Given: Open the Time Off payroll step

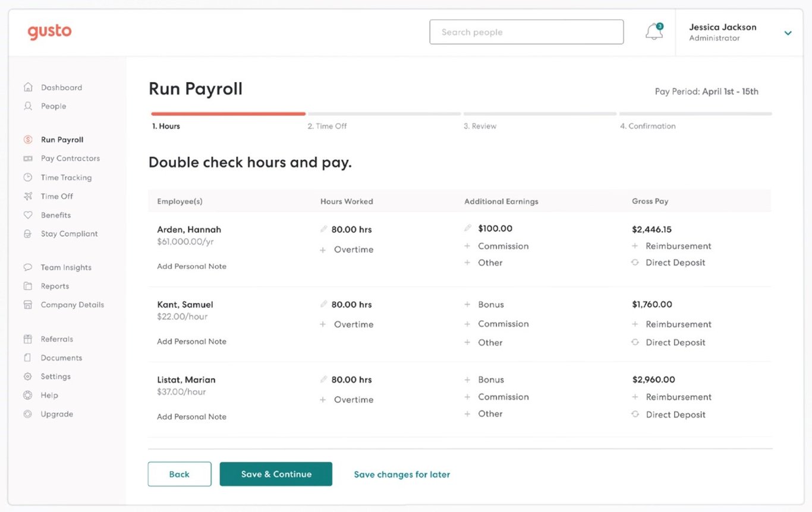Looking at the screenshot, I should [328, 126].
